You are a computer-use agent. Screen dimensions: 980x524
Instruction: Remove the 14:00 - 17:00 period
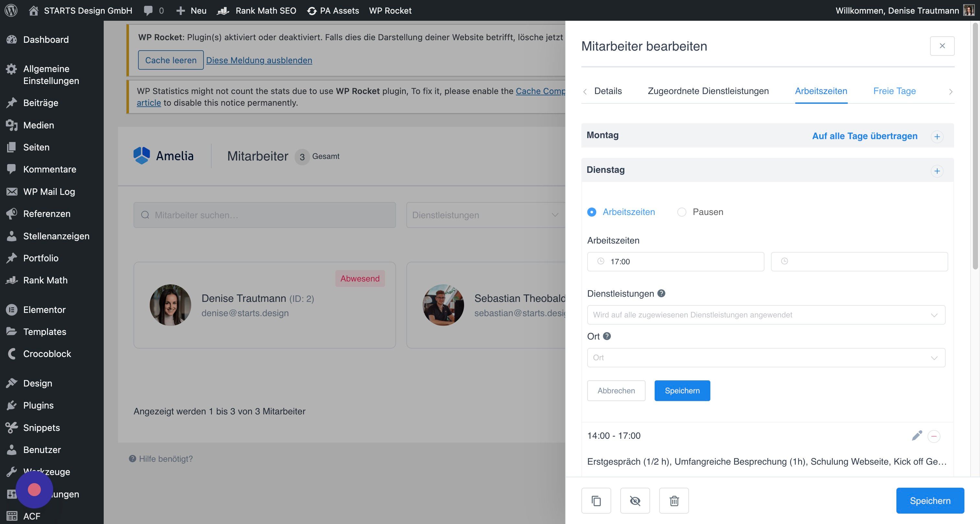(x=934, y=436)
